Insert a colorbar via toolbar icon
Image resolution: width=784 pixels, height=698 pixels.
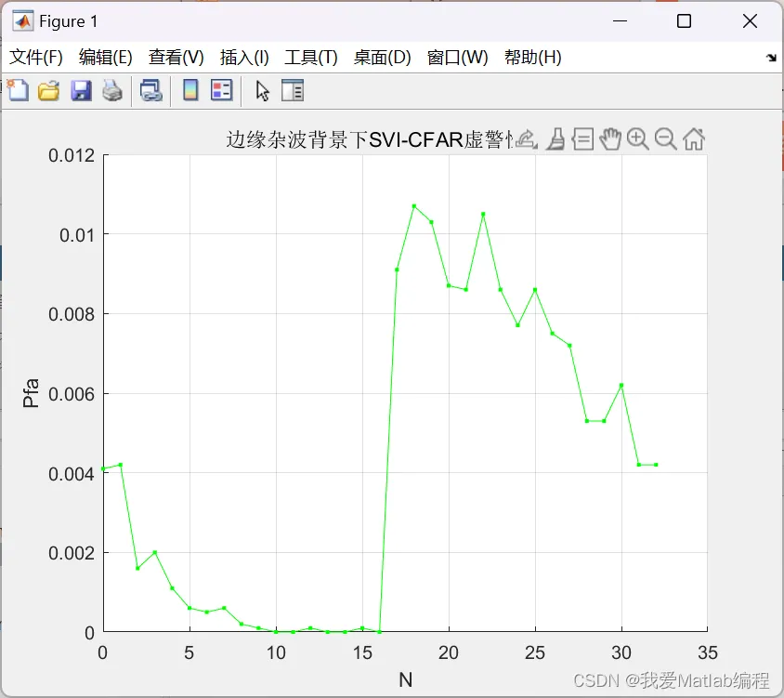(x=190, y=90)
